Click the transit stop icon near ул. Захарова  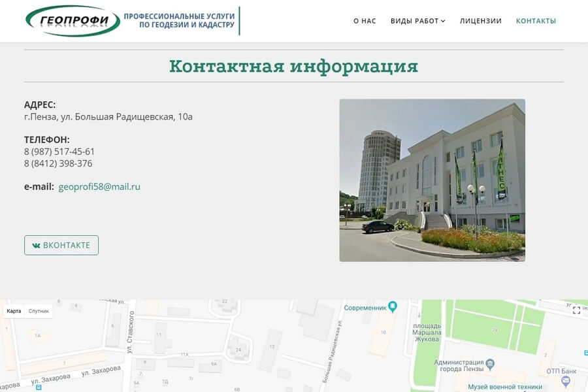pos(39,387)
